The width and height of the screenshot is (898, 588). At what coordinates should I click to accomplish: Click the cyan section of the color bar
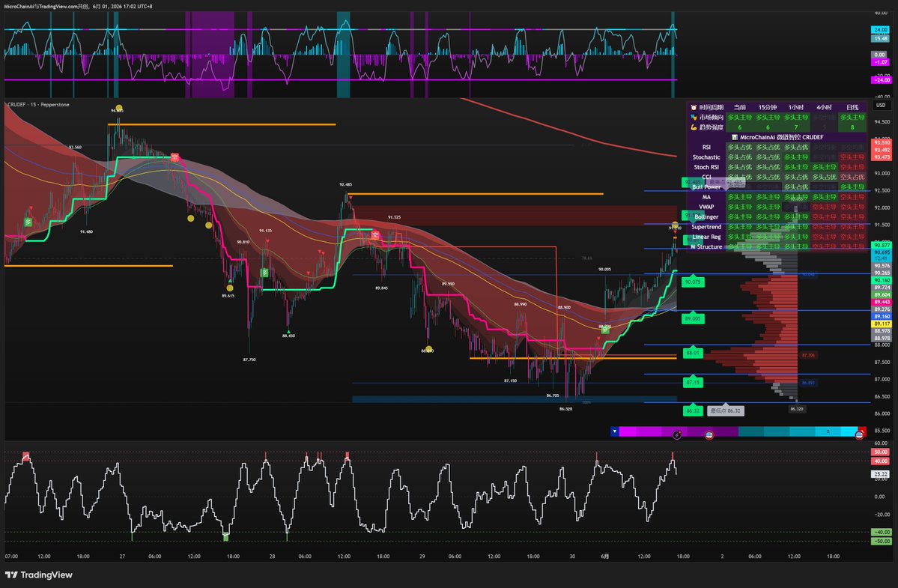click(x=799, y=431)
